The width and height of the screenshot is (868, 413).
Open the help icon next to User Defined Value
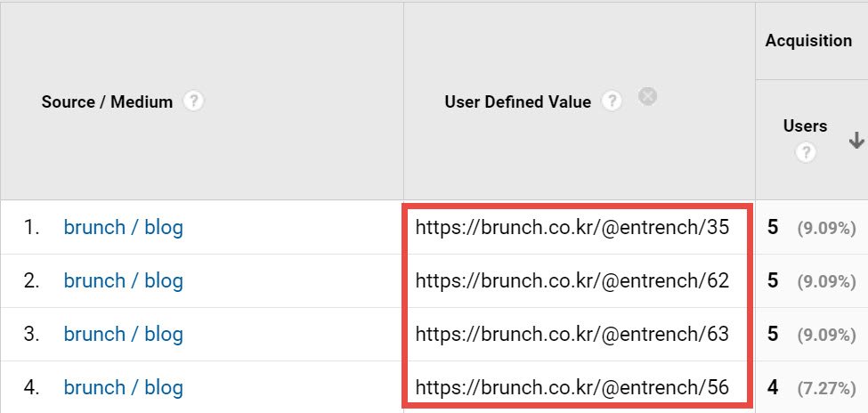click(612, 101)
